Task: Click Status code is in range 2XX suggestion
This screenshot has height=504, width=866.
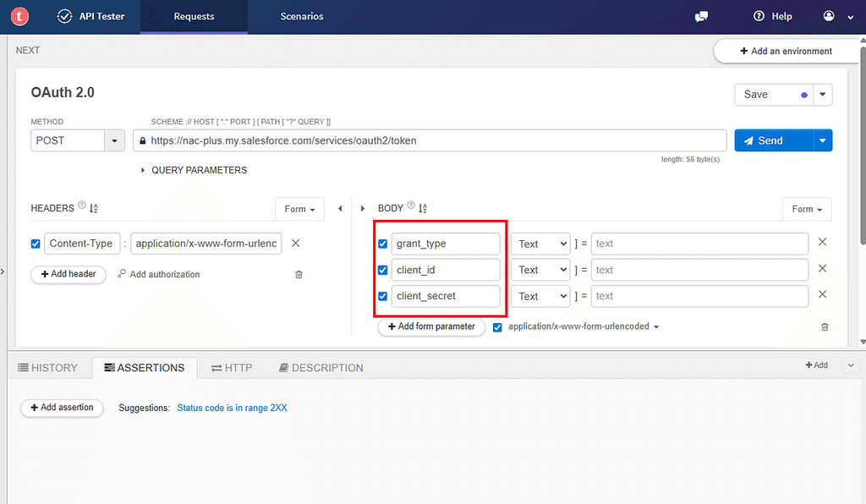Action: [232, 408]
